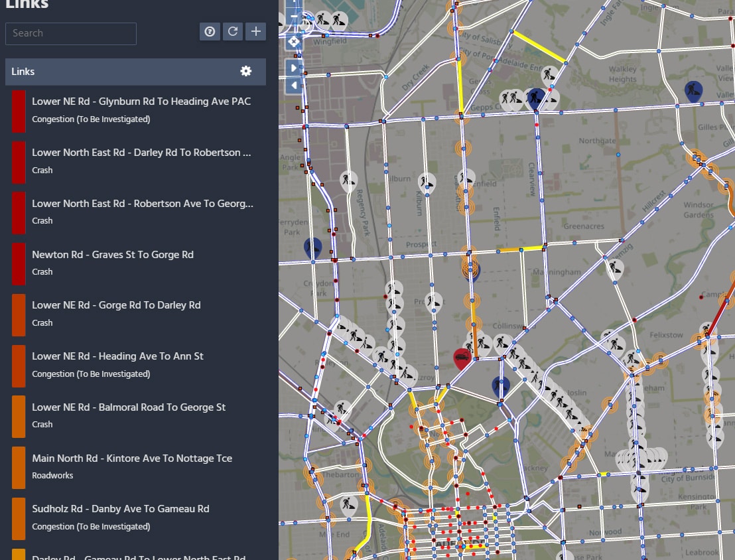Open the Sudholz Rd - Danby Ave To Gameau Rd entry
The height and width of the screenshot is (560, 735).
coord(121,517)
